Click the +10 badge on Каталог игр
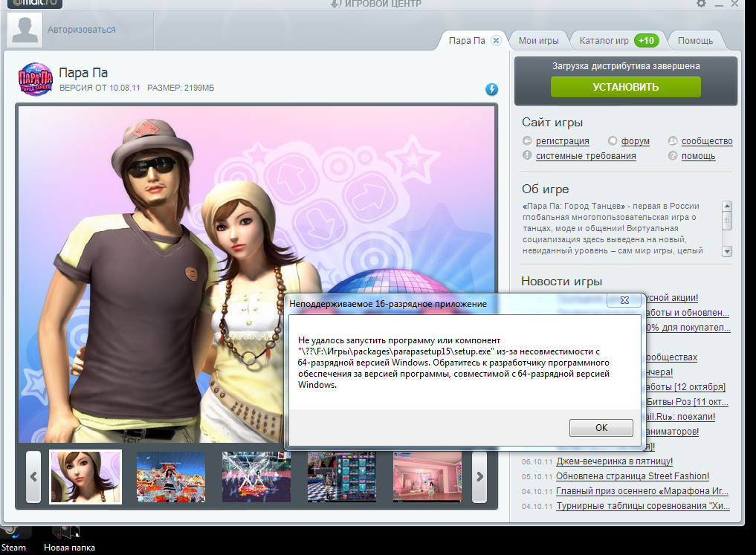Image resolution: width=756 pixels, height=555 pixels. 646,40
